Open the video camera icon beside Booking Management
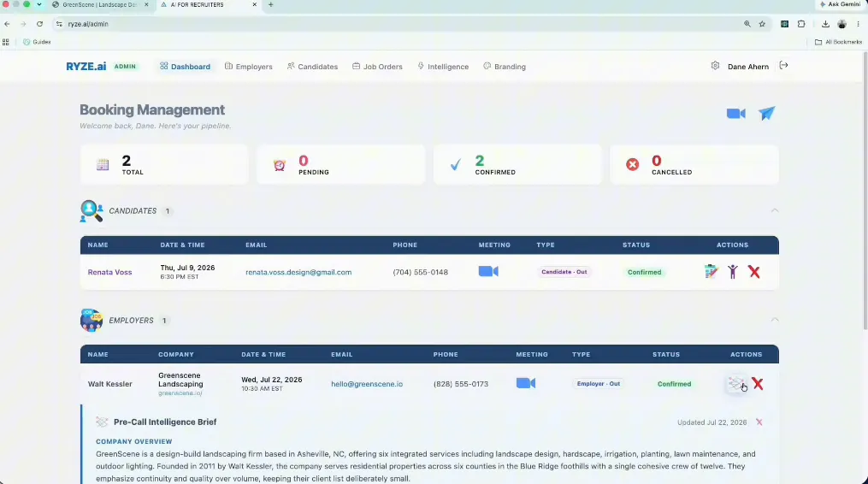868x484 pixels. coord(735,114)
